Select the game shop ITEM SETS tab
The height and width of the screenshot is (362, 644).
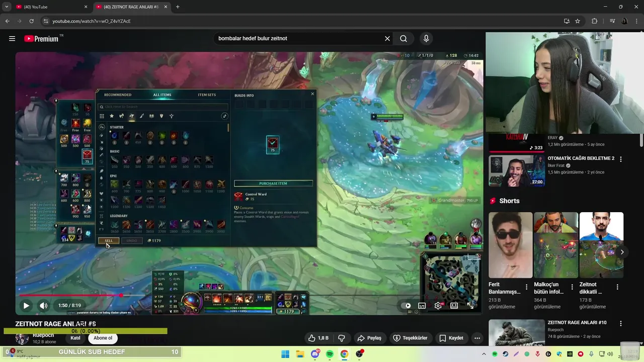tap(207, 95)
